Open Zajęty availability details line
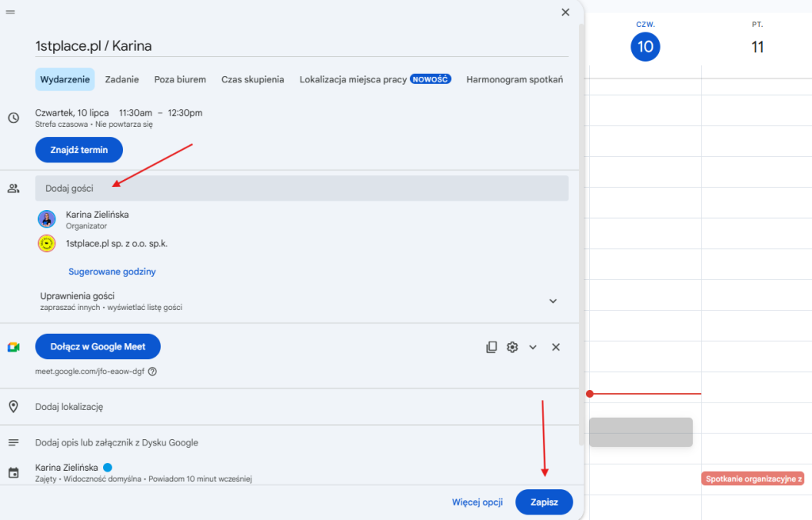The height and width of the screenshot is (520, 812). point(144,479)
